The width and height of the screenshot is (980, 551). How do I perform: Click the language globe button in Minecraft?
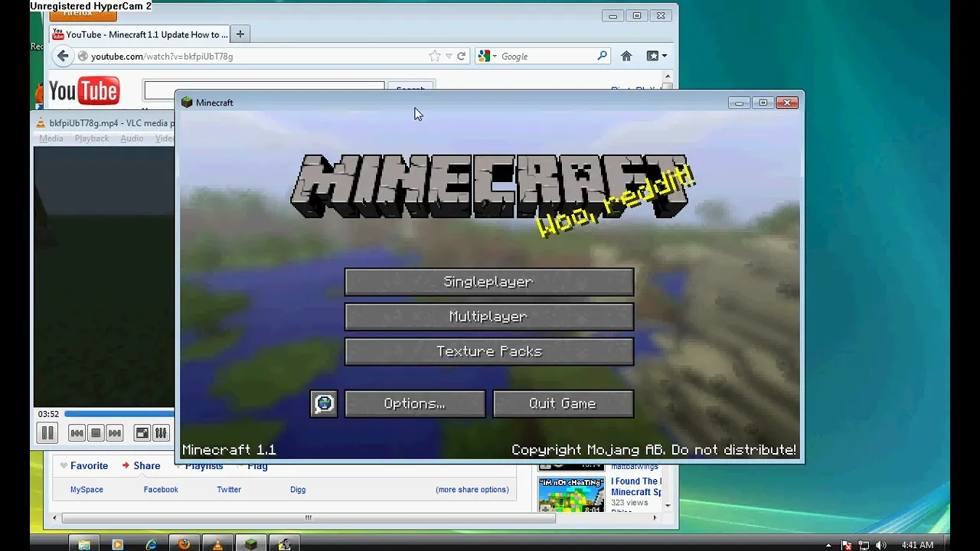click(x=324, y=403)
